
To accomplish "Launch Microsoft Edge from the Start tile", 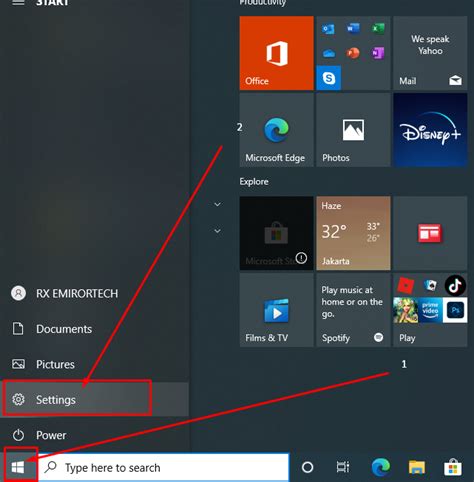I will [x=276, y=130].
